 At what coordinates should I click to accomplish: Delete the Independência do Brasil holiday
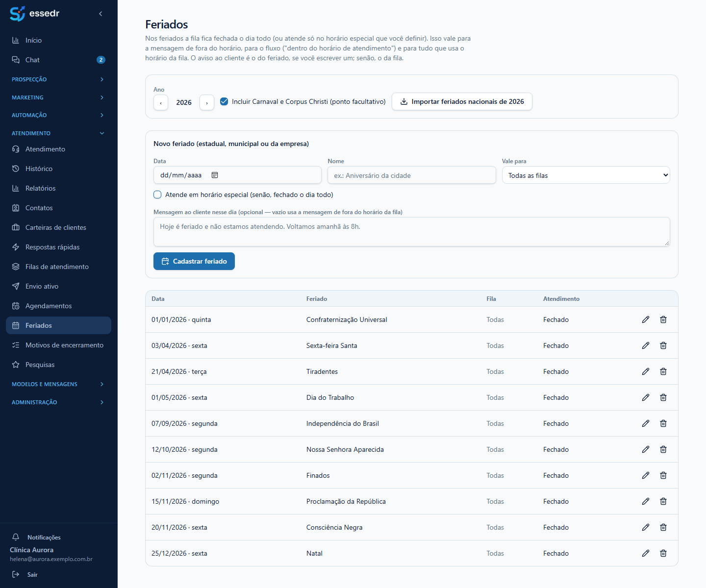(663, 423)
